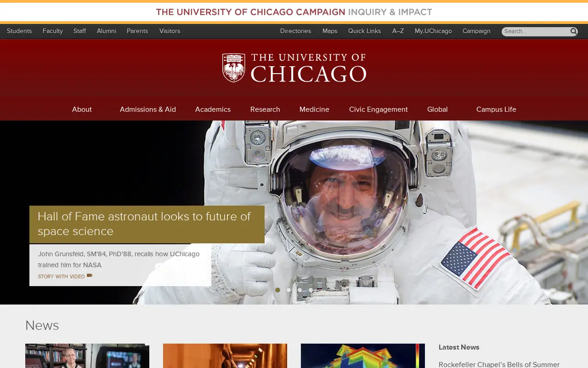588x368 pixels.
Task: Click the University of Chicago crest logo
Action: click(x=234, y=68)
